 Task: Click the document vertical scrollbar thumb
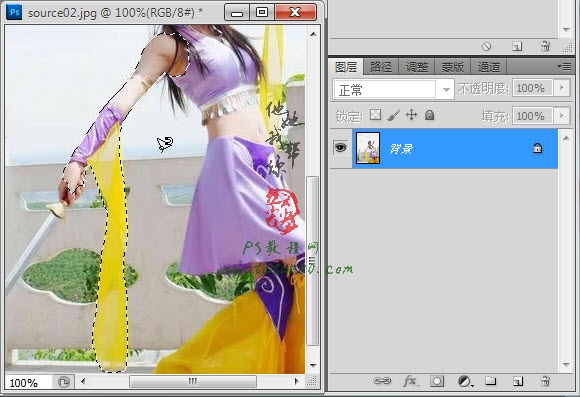(x=313, y=261)
